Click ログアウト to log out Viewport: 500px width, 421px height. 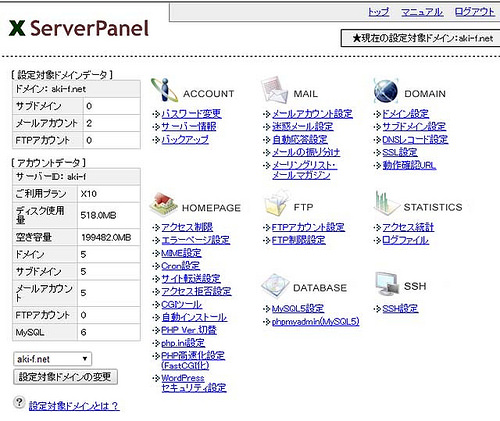[x=475, y=12]
